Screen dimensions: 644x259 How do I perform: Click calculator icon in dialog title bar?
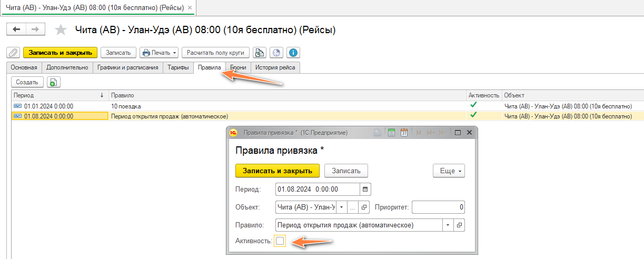391,133
